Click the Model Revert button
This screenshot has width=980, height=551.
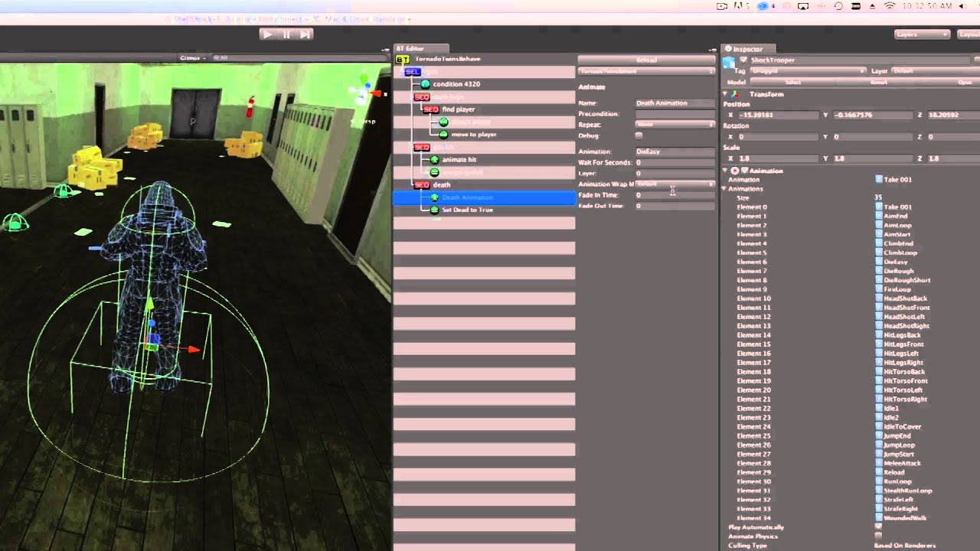tap(878, 81)
